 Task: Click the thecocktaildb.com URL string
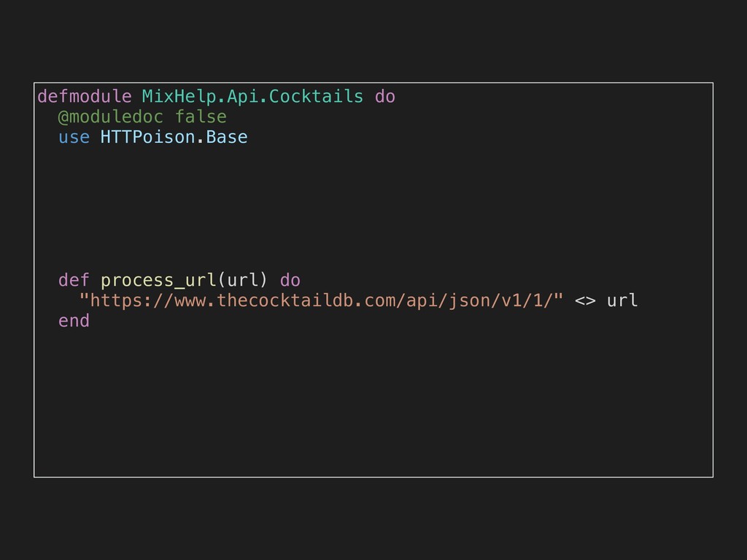tap(321, 301)
